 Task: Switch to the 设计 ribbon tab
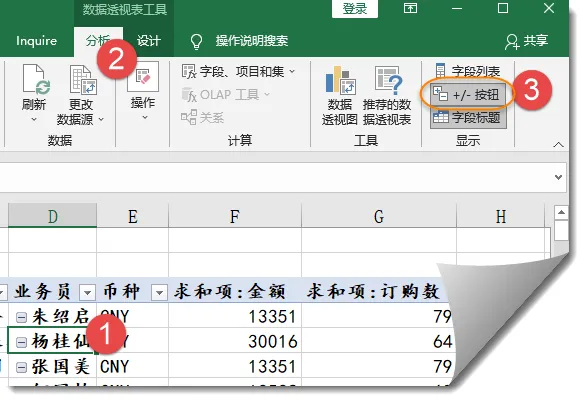tap(148, 41)
